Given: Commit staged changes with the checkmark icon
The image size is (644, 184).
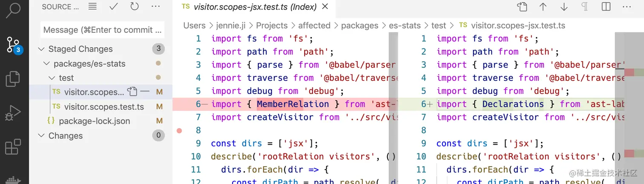Looking at the screenshot, I should point(114,7).
